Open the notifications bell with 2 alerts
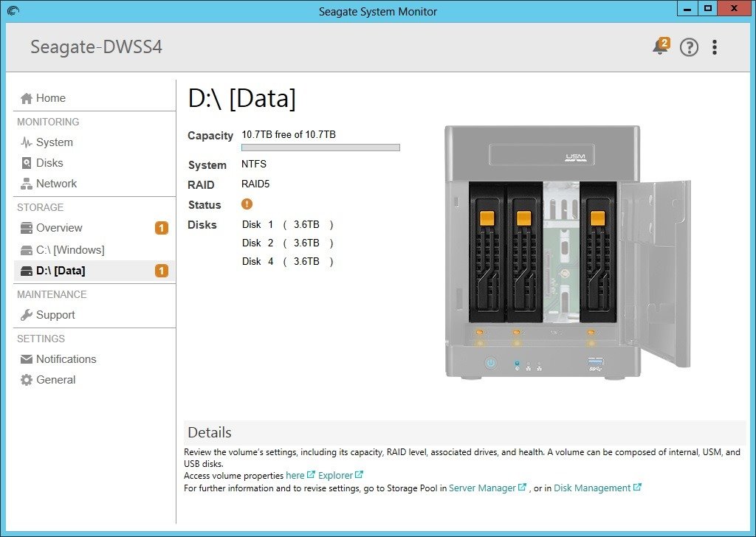Viewport: 756px width, 537px height. tap(661, 46)
